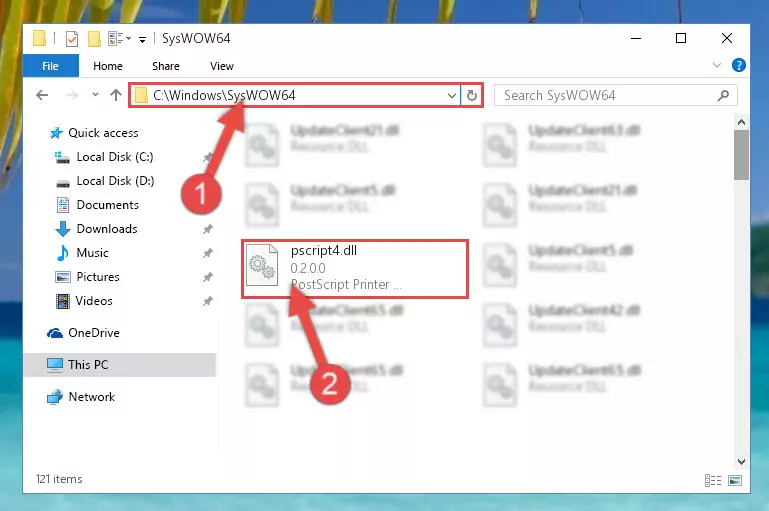Image resolution: width=769 pixels, height=511 pixels.
Task: Open the File ribbon tab
Action: coord(51,66)
